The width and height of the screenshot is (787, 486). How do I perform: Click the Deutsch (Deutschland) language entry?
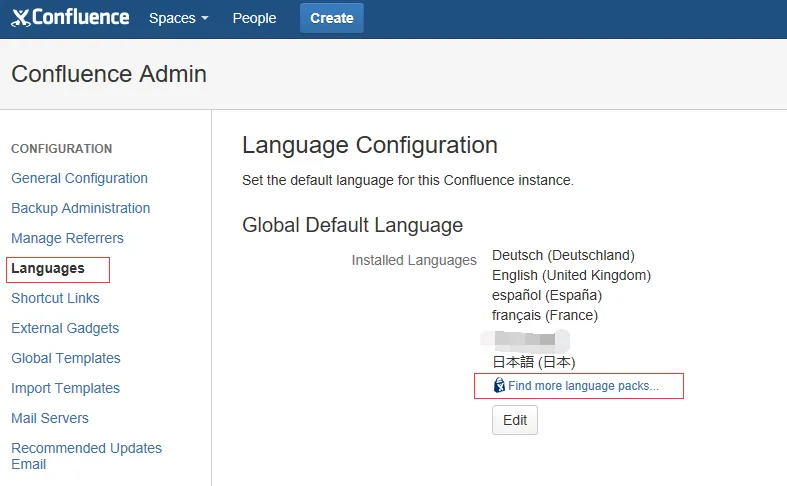pos(563,255)
